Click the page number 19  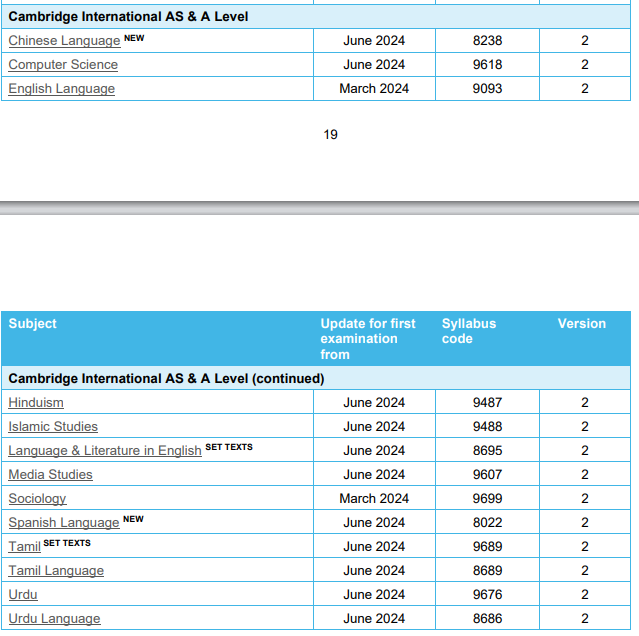[331, 134]
